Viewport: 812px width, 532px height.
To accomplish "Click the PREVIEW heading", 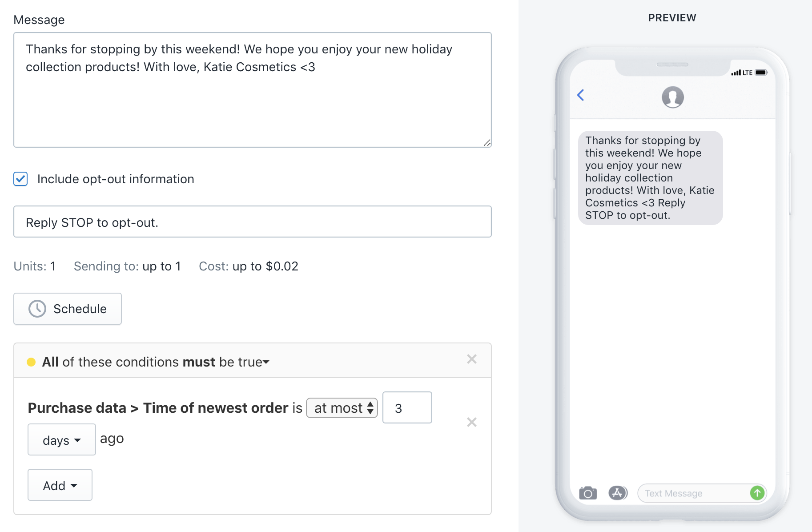I will pos(672,18).
